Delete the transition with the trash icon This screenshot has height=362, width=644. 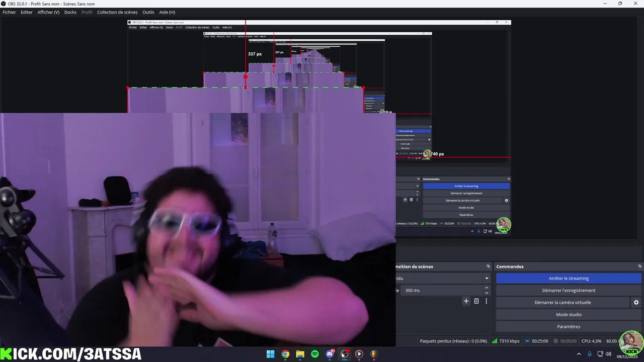pos(476,301)
